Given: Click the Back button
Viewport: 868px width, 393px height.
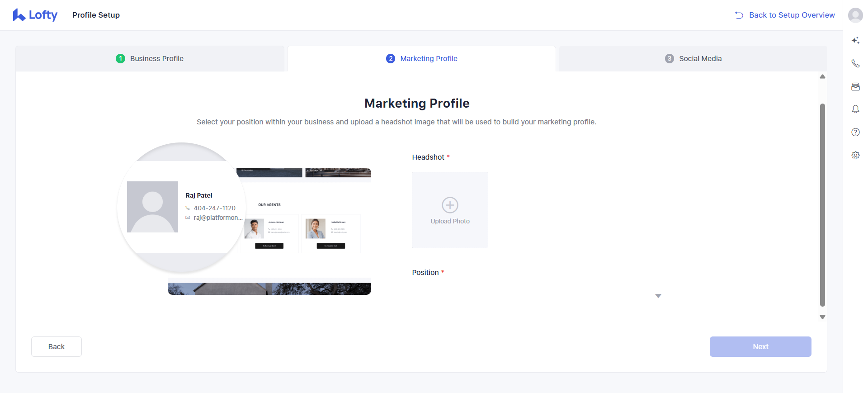Looking at the screenshot, I should click(x=57, y=346).
